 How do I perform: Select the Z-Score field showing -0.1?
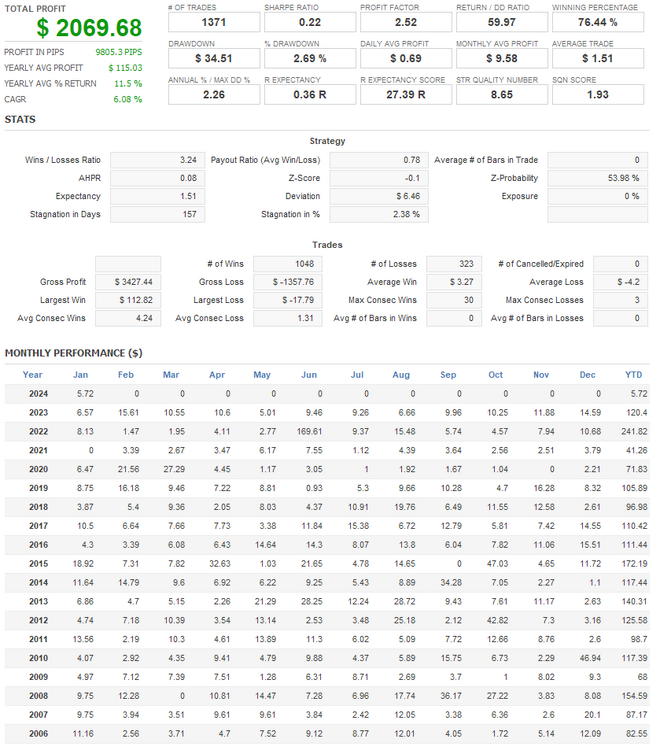[379, 178]
